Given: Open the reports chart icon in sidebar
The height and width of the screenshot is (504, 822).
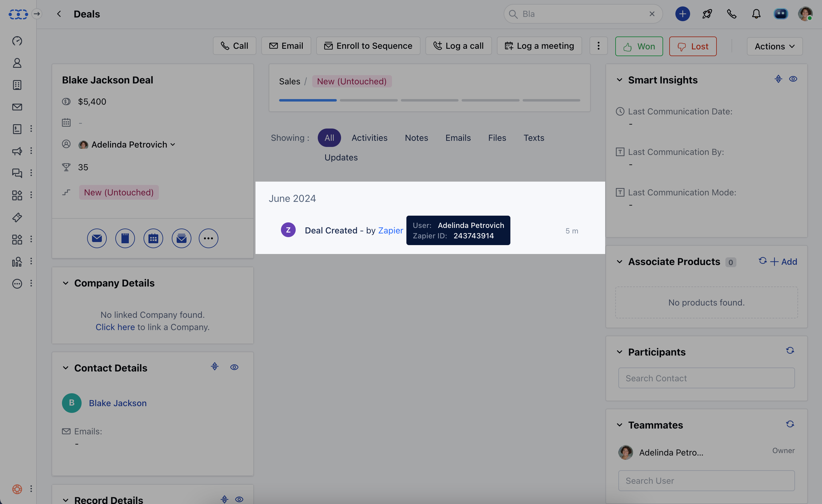Looking at the screenshot, I should (x=17, y=261).
